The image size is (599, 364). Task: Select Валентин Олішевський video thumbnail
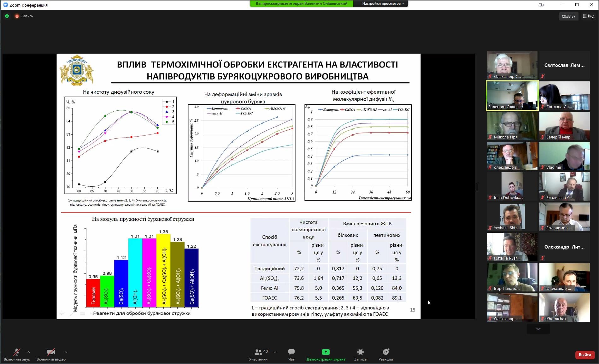[512, 96]
